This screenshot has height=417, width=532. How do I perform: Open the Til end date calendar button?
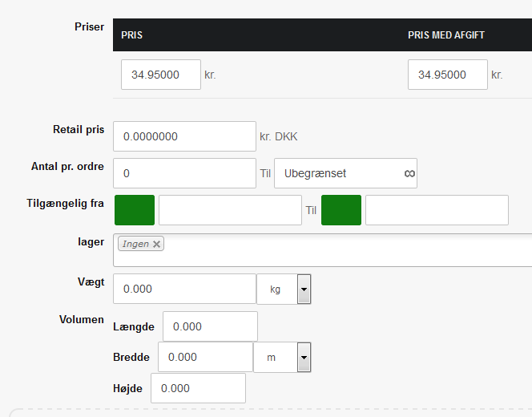pos(341,210)
